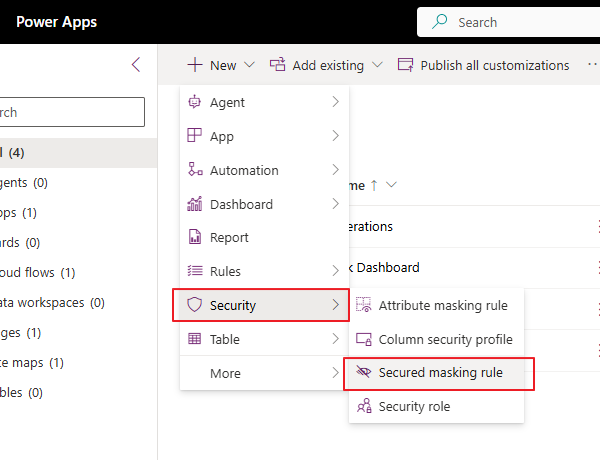
Task: Select Secured masking rule
Action: pyautogui.click(x=439, y=374)
